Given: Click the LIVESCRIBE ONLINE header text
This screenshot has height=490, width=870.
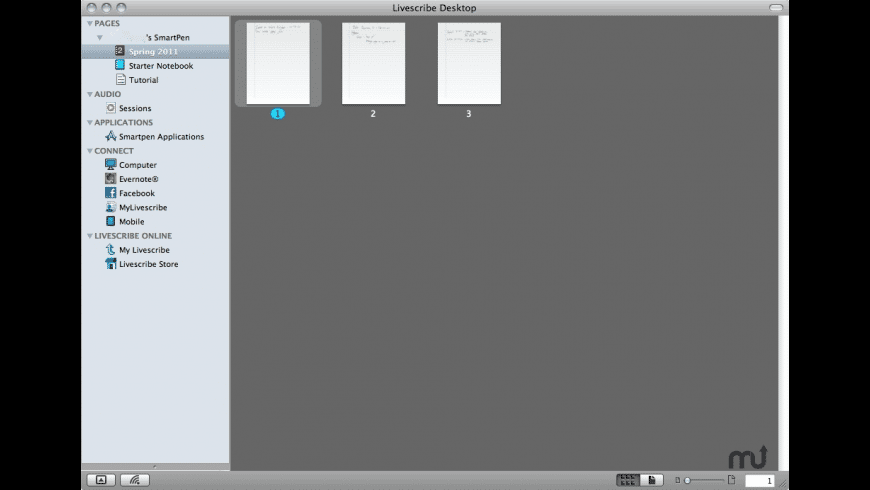Looking at the screenshot, I should click(133, 236).
